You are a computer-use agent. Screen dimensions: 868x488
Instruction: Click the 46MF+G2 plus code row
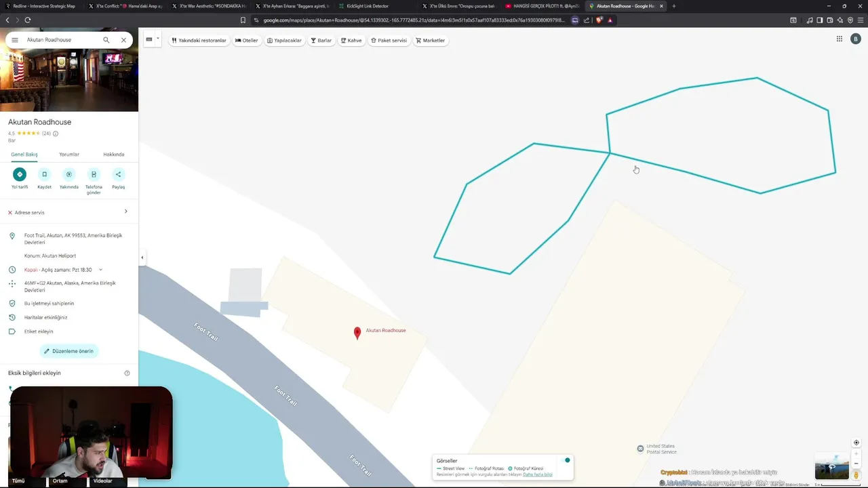click(69, 286)
